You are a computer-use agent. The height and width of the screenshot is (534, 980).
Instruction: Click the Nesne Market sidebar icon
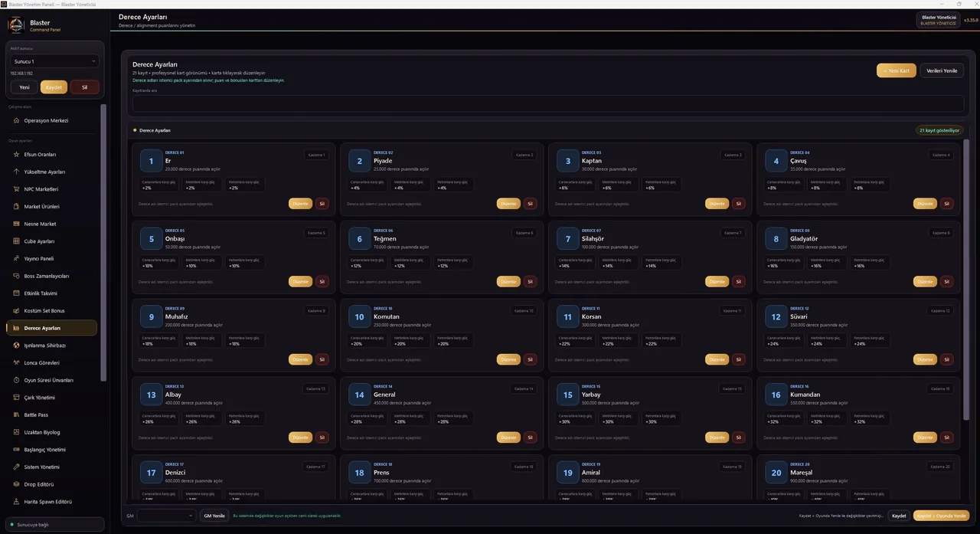[16, 224]
